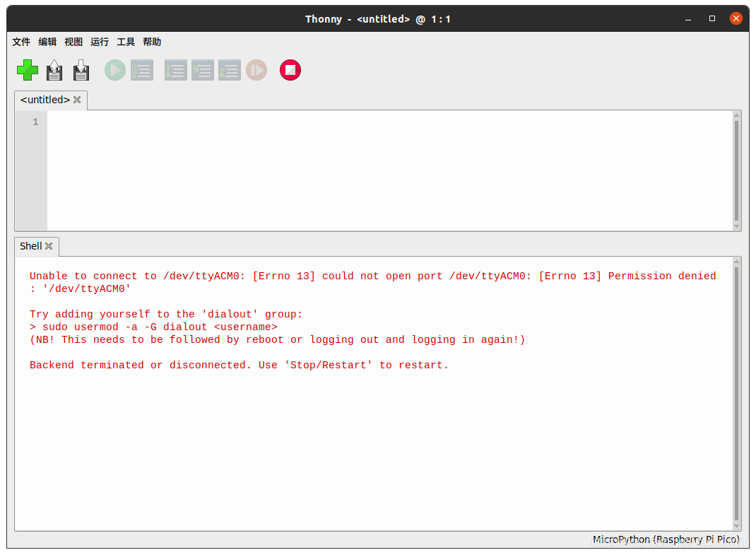Open the 编辑 menu
This screenshot has height=555, width=756.
tap(47, 42)
